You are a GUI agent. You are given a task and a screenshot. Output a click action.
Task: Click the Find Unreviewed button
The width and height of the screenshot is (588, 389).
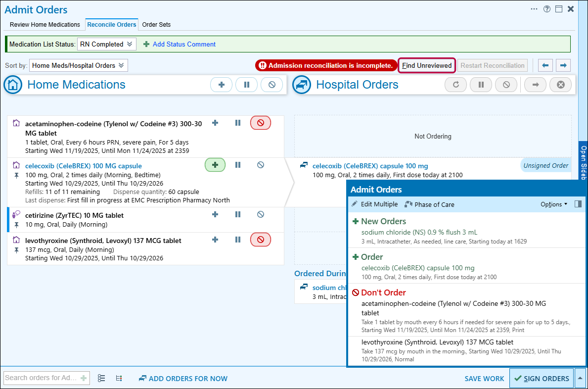tap(427, 65)
